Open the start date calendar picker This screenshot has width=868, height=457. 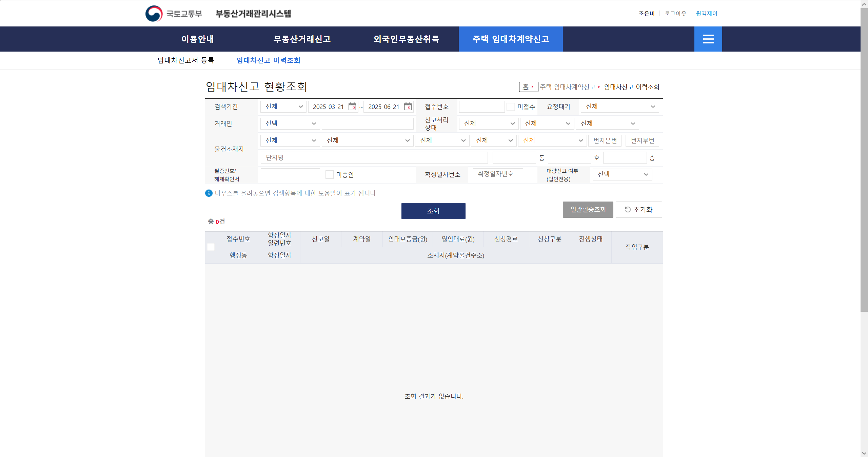coord(352,107)
